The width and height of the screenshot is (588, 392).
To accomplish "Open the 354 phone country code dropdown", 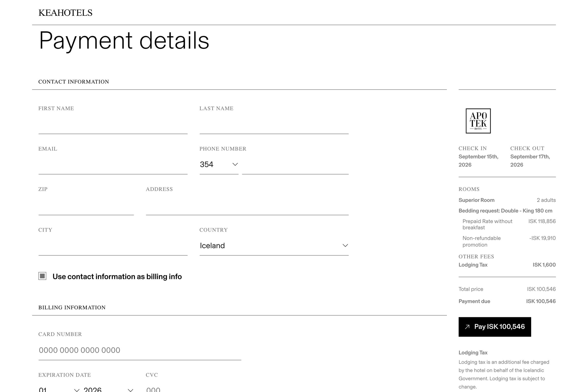I will click(x=219, y=164).
